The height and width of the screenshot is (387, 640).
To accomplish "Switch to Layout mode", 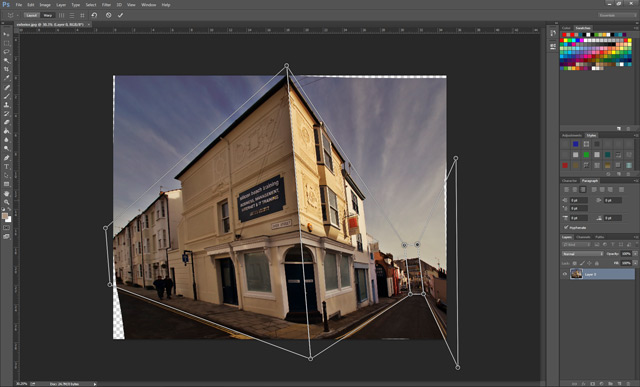I will [x=31, y=15].
